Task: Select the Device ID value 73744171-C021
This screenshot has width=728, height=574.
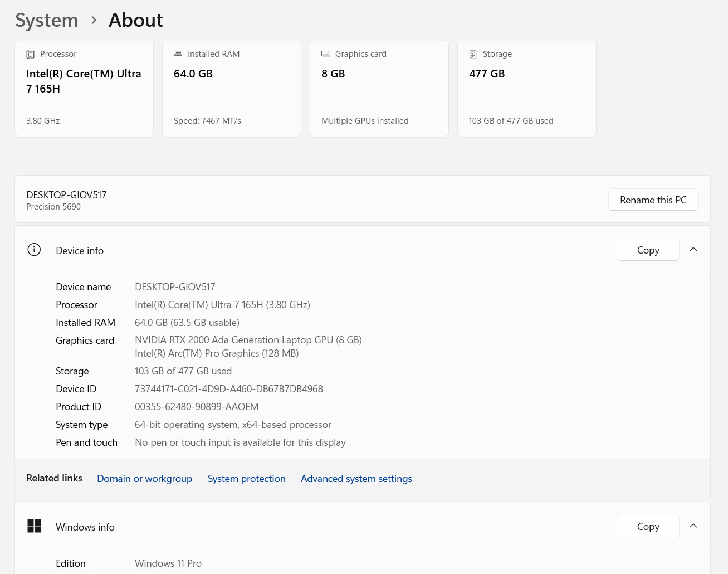Action: (x=229, y=389)
